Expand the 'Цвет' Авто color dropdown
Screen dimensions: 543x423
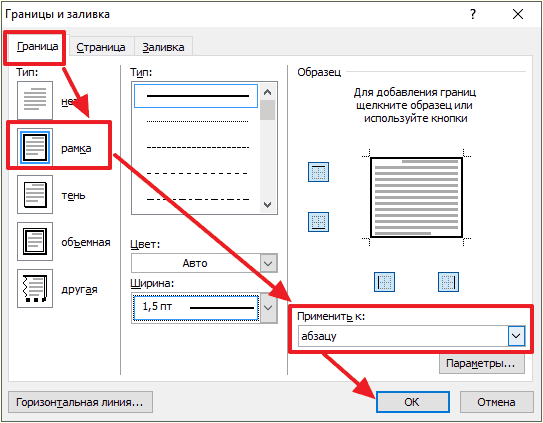268,263
